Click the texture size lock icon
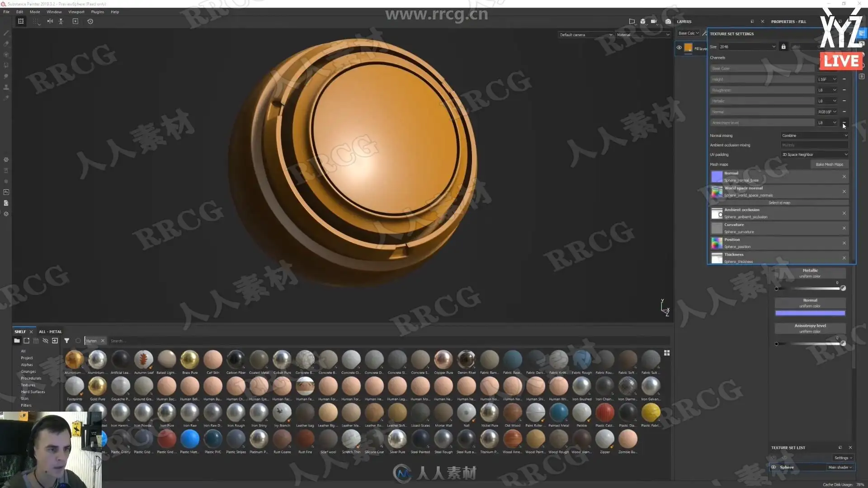The height and width of the screenshot is (488, 868). [783, 47]
